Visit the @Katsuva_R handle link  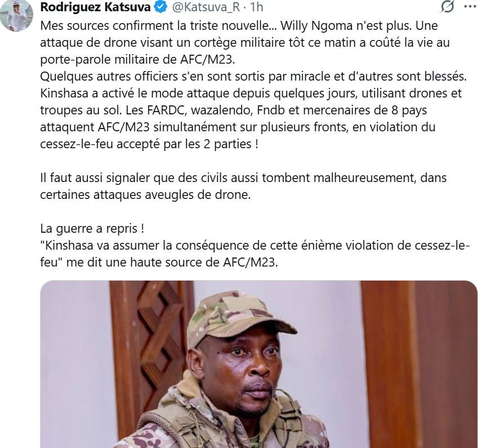tap(206, 7)
